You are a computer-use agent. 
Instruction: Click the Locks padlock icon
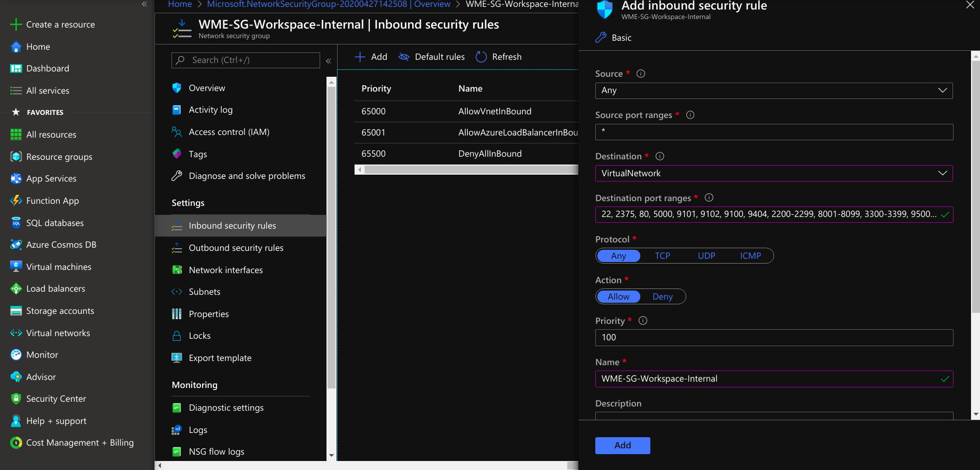[177, 336]
